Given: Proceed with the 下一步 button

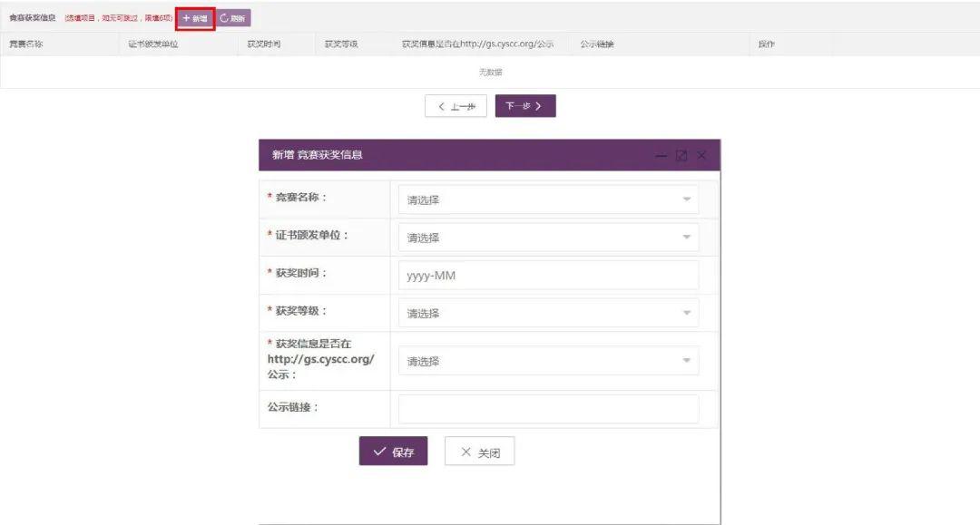Looking at the screenshot, I should (x=524, y=106).
